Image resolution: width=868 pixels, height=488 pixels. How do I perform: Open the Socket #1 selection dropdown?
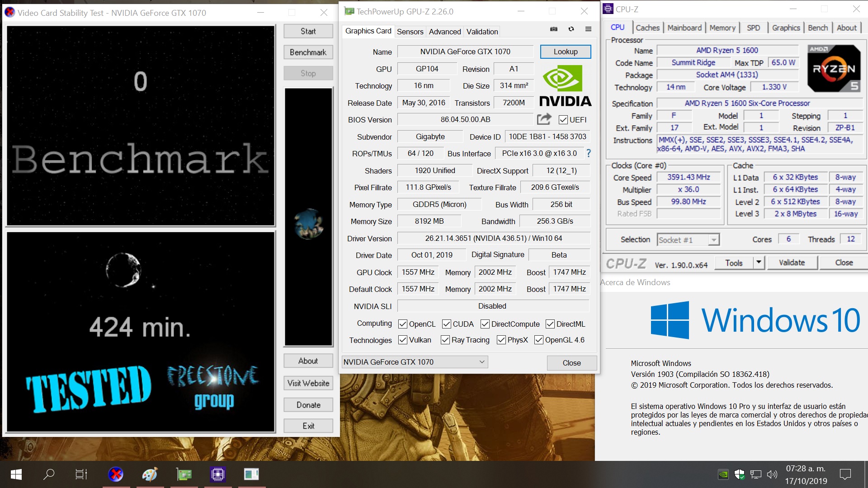click(x=713, y=240)
